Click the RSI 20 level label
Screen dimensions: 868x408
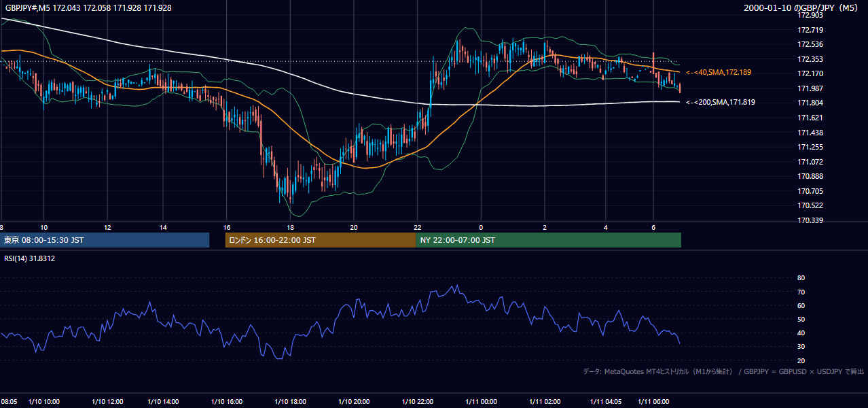coord(801,360)
